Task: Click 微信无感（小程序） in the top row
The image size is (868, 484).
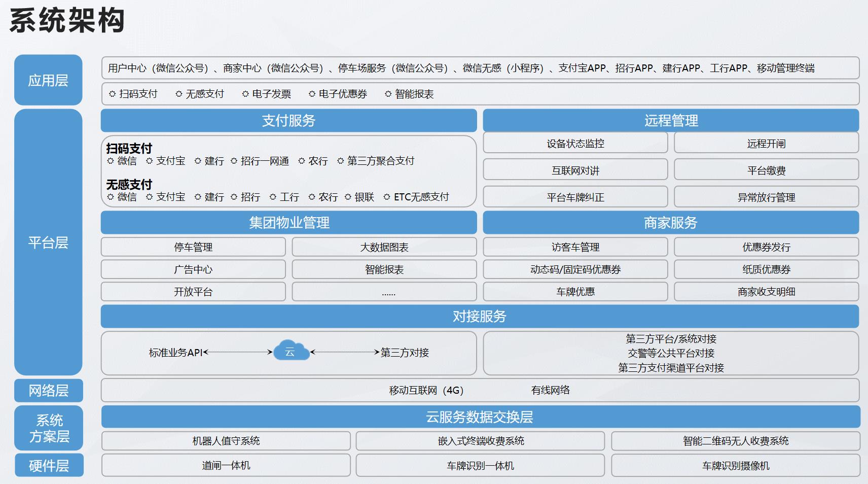Action: tap(505, 68)
